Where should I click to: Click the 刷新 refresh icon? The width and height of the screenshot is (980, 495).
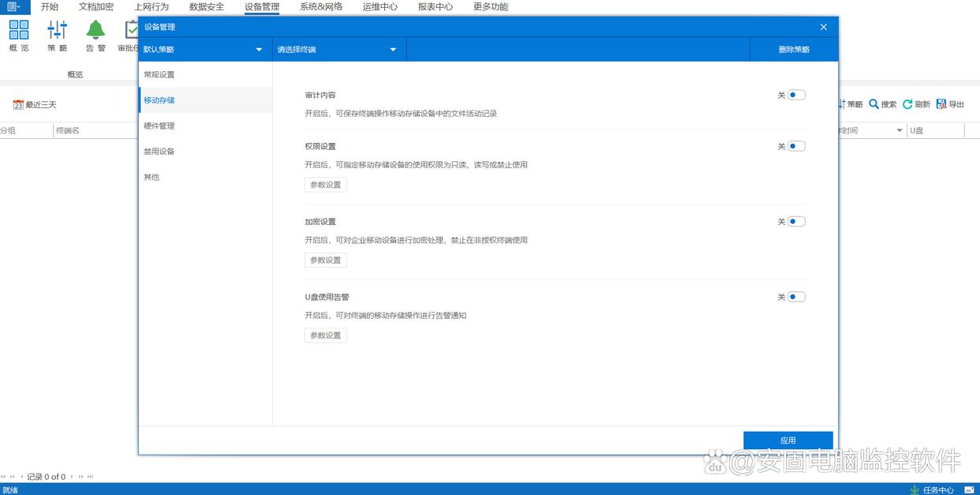[907, 104]
